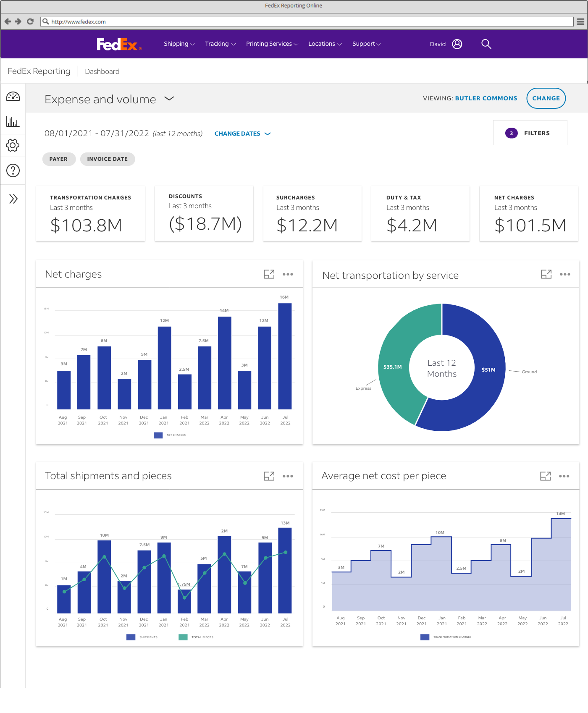Click the Ground label on donut chart
This screenshot has height=713, width=588.
529,372
